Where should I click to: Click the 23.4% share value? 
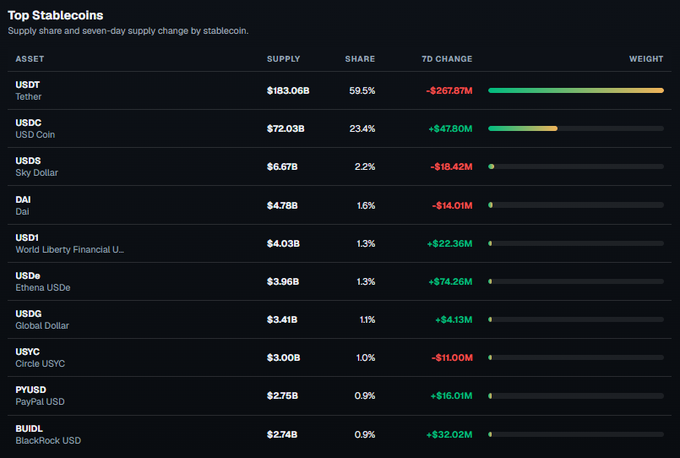tap(362, 129)
